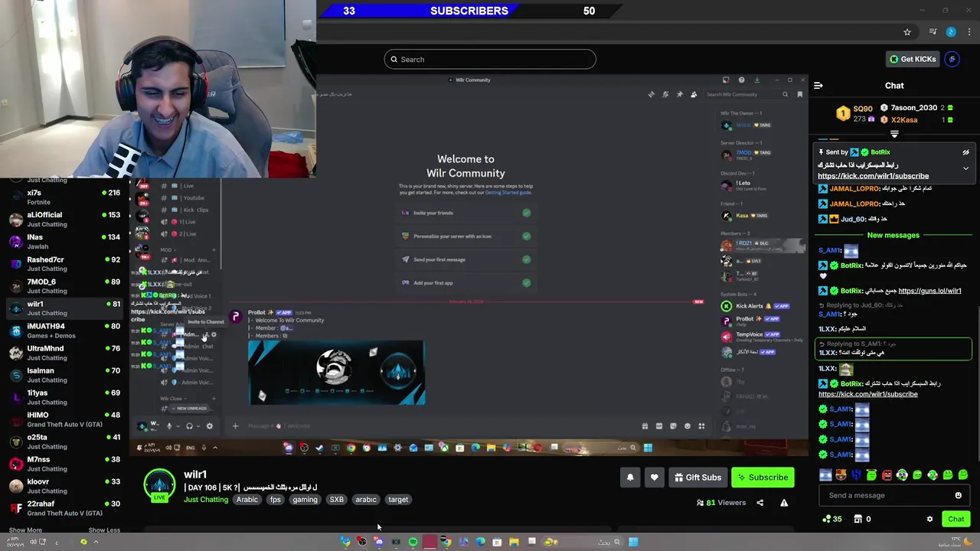Click the report stream warning icon
This screenshot has width=980, height=551.
pos(784,503)
